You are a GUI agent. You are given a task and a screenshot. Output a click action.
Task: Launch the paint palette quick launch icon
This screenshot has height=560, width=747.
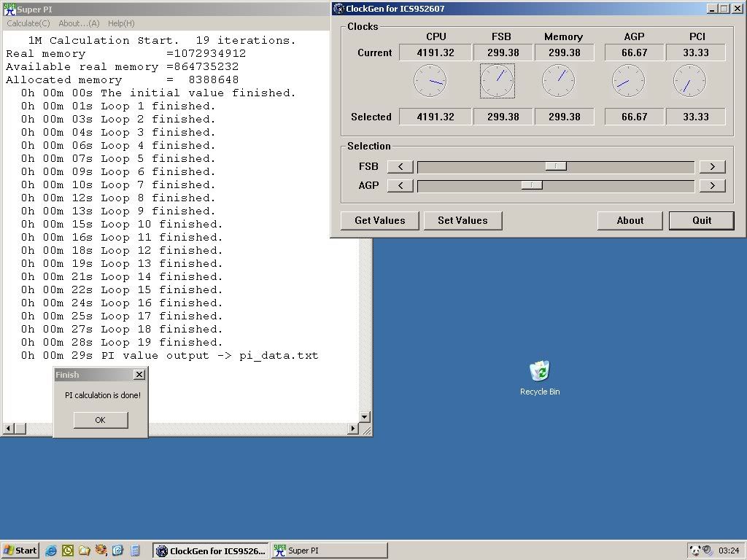click(101, 551)
